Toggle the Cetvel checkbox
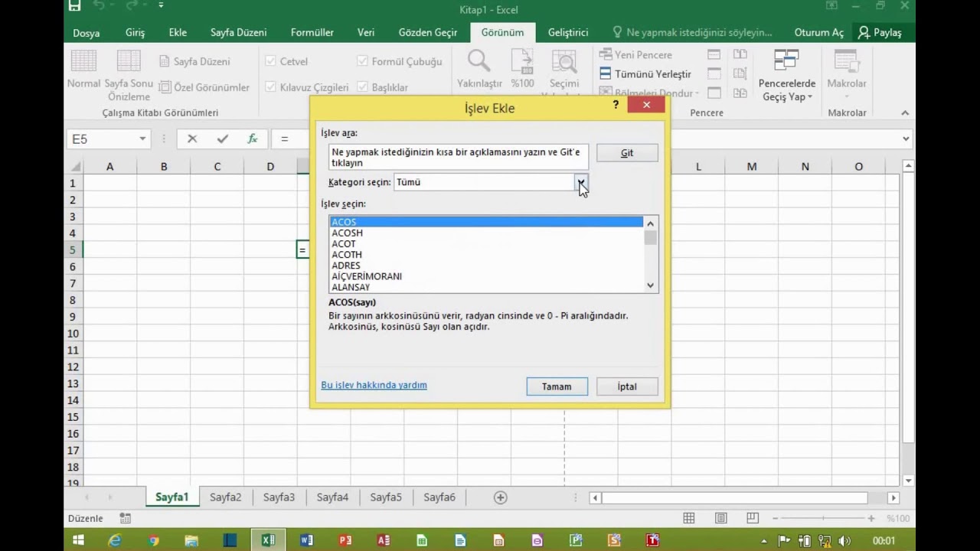Viewport: 980px width, 551px height. point(270,61)
